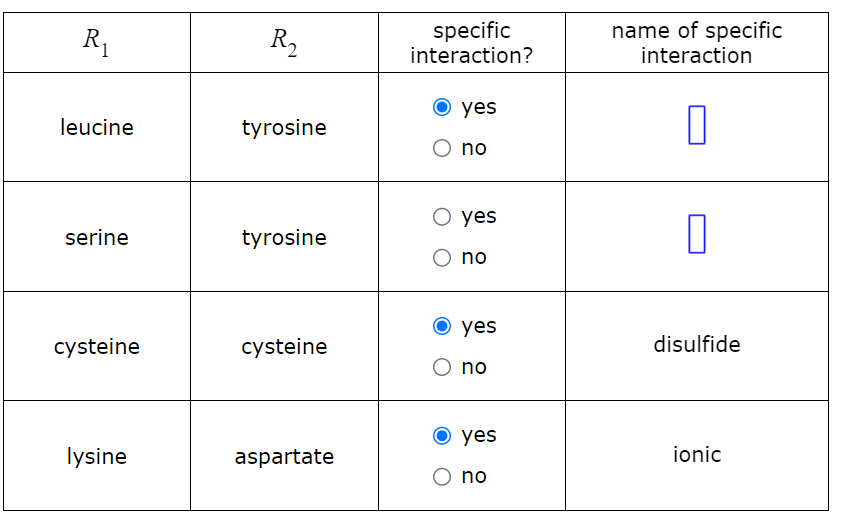Click the 'specific interaction?' column header
845x529 pixels.
pyautogui.click(x=472, y=43)
